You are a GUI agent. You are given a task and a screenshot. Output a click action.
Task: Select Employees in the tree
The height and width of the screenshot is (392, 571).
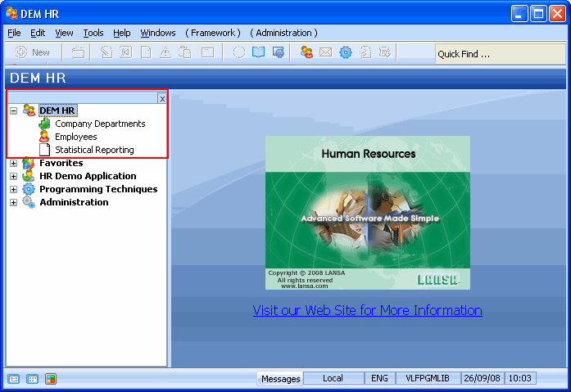coord(76,137)
